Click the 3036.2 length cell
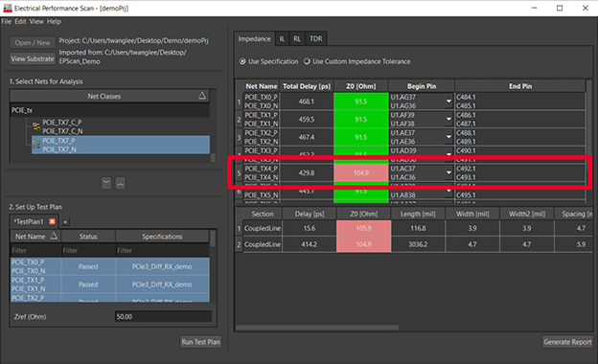 [418, 244]
